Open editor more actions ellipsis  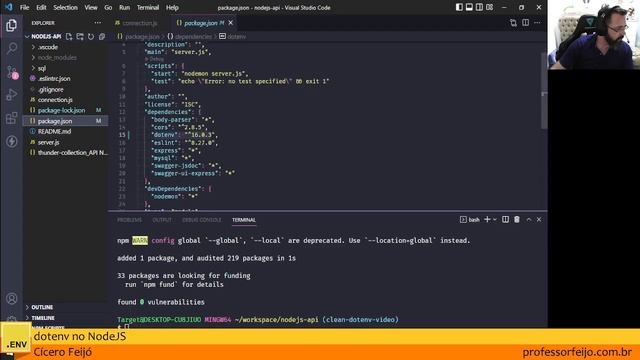pos(537,23)
